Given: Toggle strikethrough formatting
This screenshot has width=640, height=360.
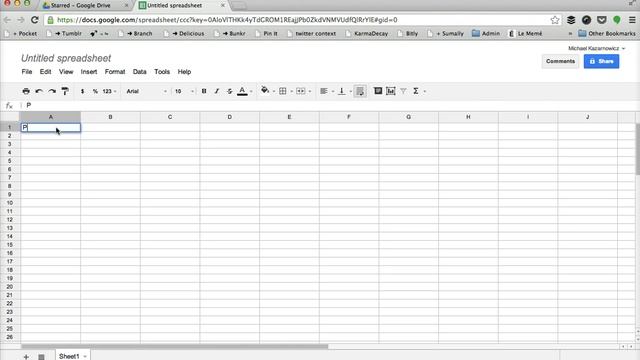Looking at the screenshot, I should 229,91.
